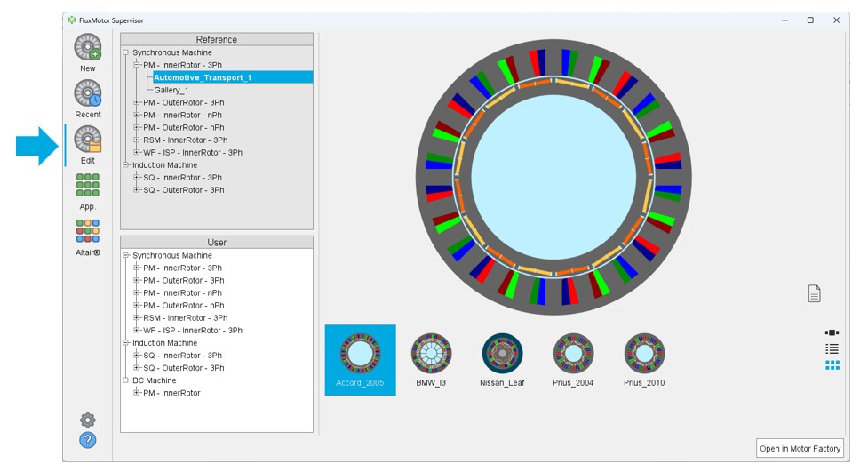
Task: Click the Altair® connectors icon
Action: coord(88,231)
